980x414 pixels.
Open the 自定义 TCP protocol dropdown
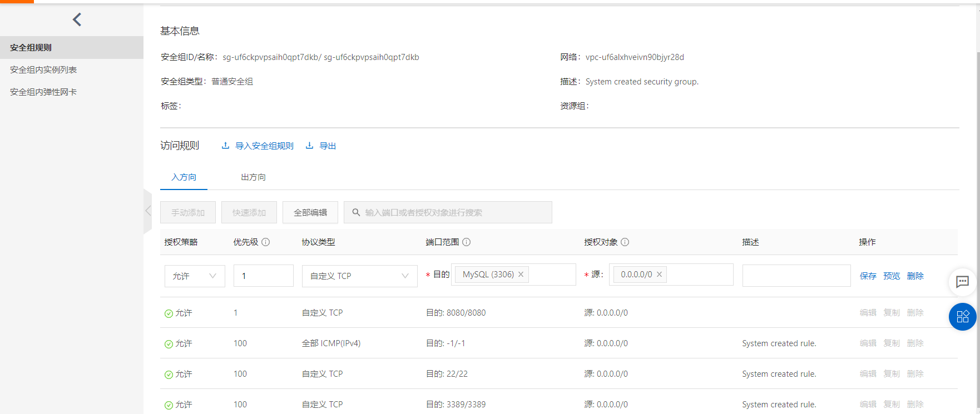tap(360, 276)
